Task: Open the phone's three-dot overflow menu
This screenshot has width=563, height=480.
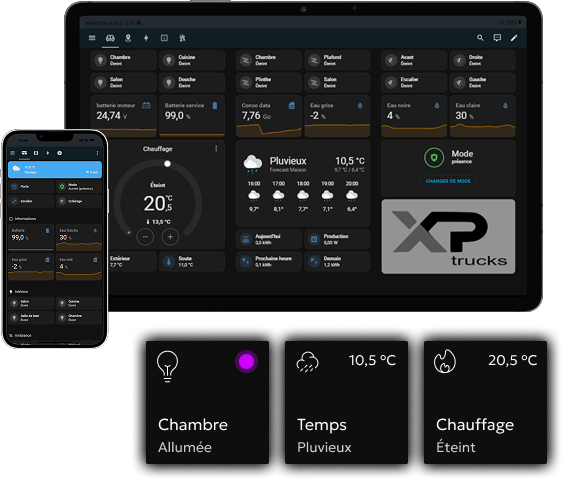Action: pos(97,153)
